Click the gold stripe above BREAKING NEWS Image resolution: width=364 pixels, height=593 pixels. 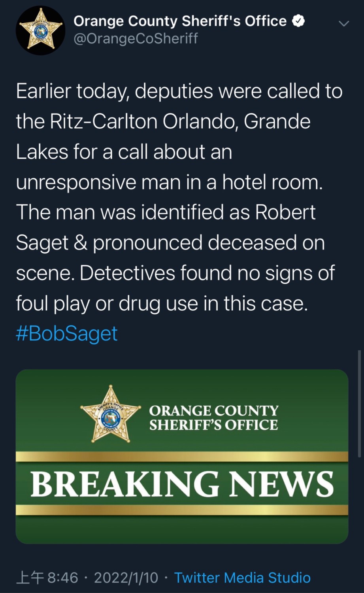click(182, 457)
